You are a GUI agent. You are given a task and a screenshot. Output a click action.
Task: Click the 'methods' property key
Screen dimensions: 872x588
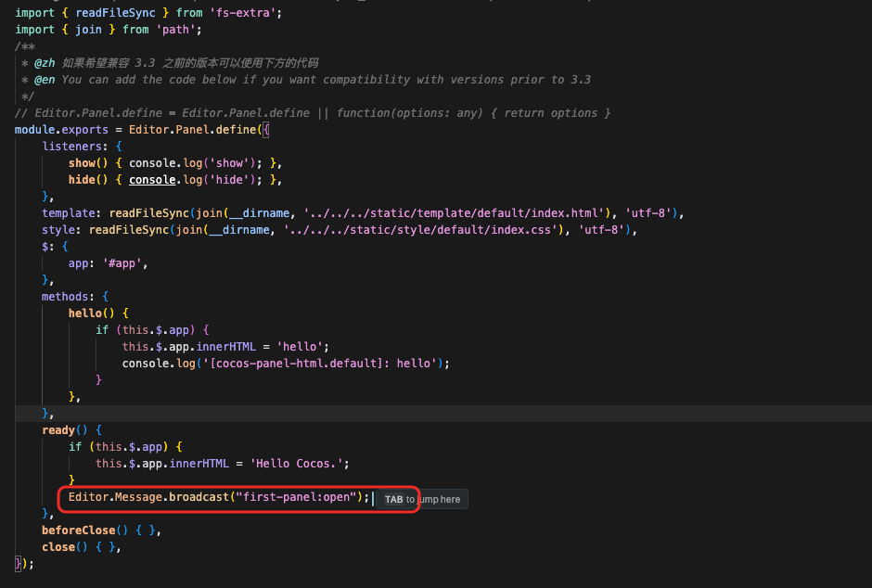click(65, 296)
